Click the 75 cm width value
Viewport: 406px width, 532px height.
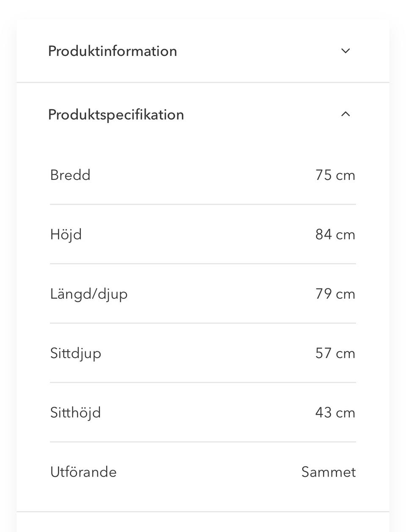pyautogui.click(x=335, y=175)
